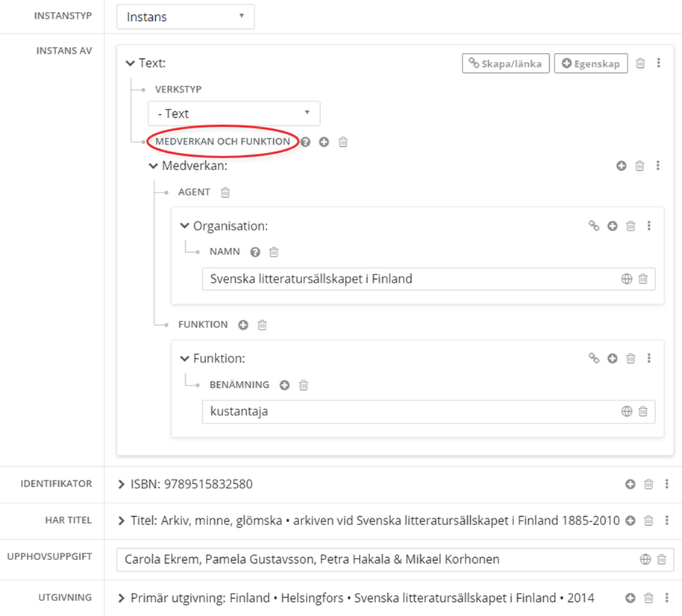Image resolution: width=682 pixels, height=616 pixels.
Task: Open the Verkstyp dropdown showing Text
Action: pyautogui.click(x=234, y=113)
